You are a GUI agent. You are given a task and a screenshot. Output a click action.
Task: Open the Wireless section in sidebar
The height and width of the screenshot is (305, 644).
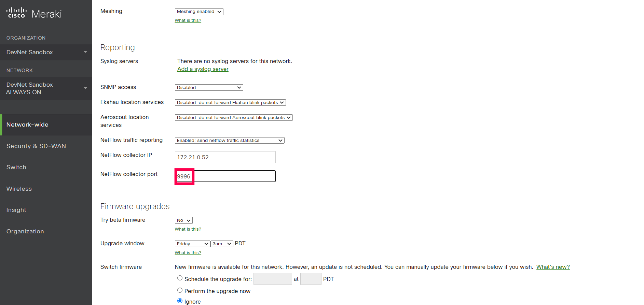tap(19, 189)
